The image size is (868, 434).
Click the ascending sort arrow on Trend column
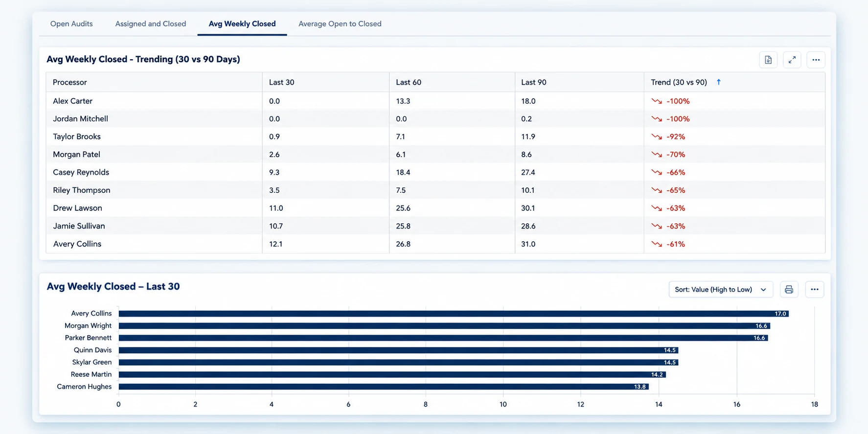(719, 82)
